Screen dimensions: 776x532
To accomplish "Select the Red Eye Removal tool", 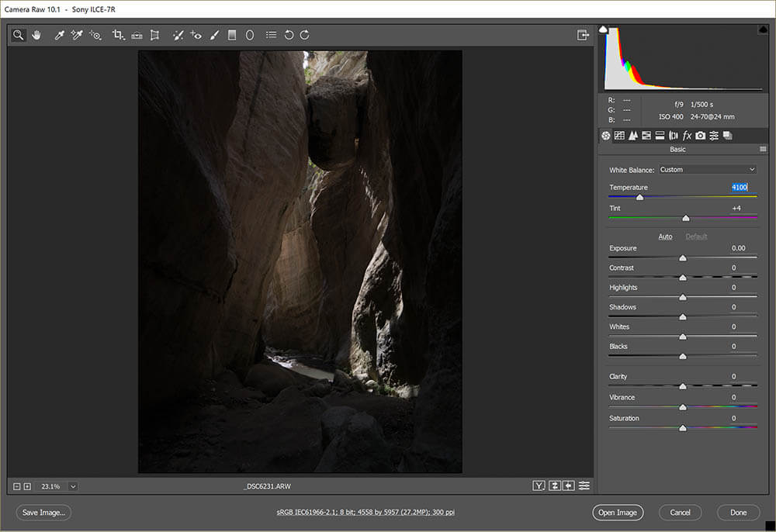I will [195, 34].
